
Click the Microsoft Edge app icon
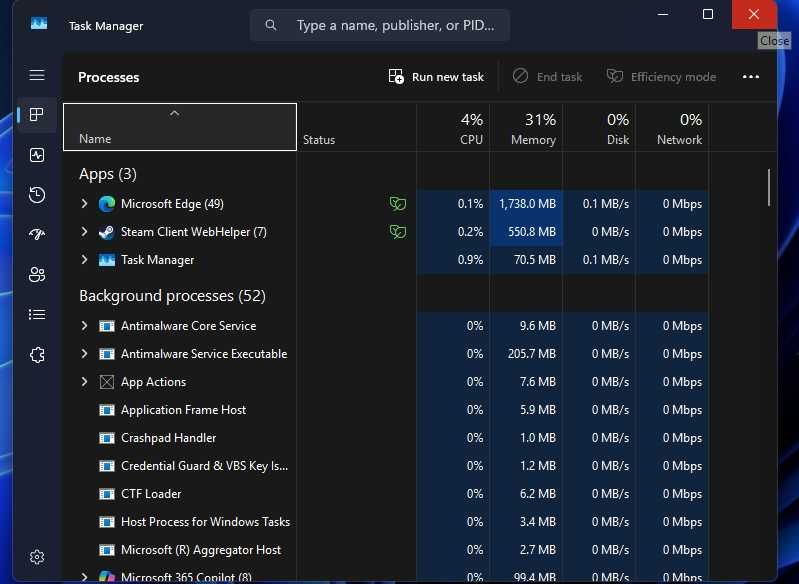(106, 204)
